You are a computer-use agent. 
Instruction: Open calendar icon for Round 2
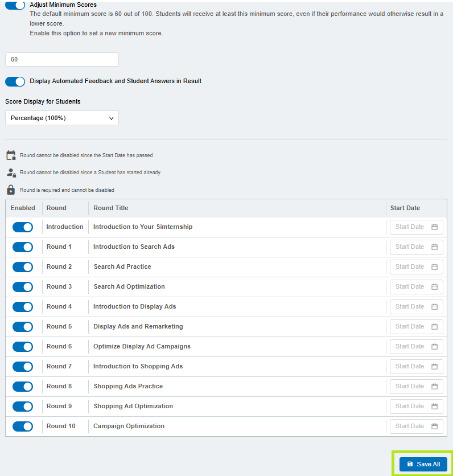pyautogui.click(x=434, y=267)
